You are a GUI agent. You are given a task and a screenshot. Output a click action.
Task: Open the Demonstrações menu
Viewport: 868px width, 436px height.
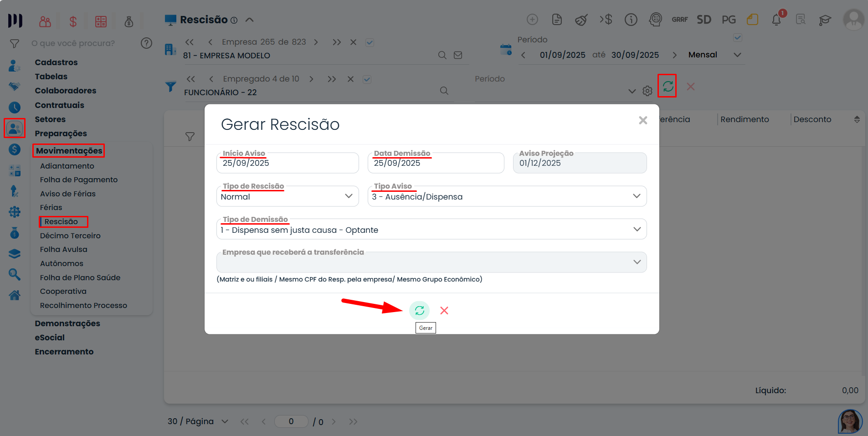tap(67, 323)
